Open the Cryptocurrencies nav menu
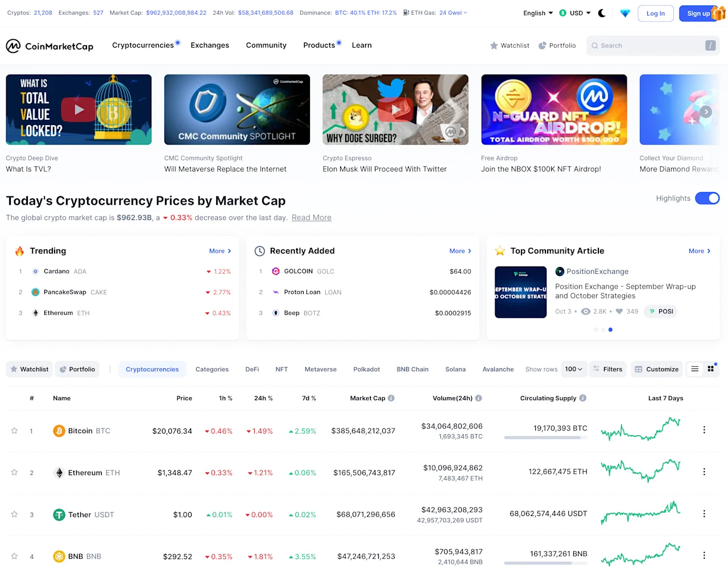This screenshot has width=728, height=574. [x=143, y=45]
